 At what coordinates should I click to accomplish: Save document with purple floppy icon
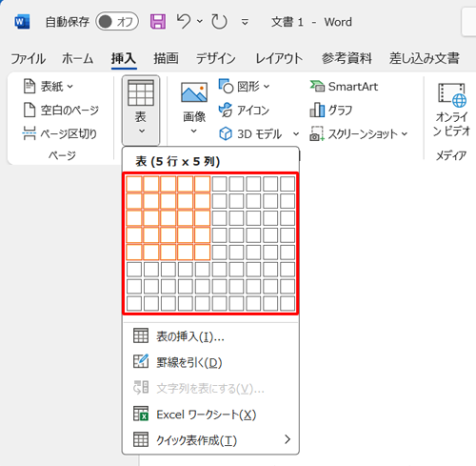click(x=158, y=22)
